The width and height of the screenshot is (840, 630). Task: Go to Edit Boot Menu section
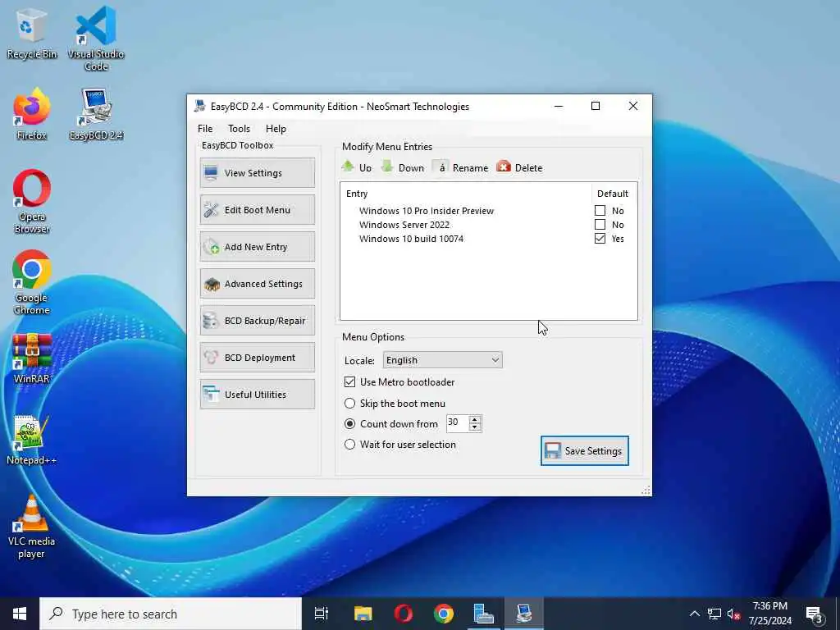click(x=257, y=209)
